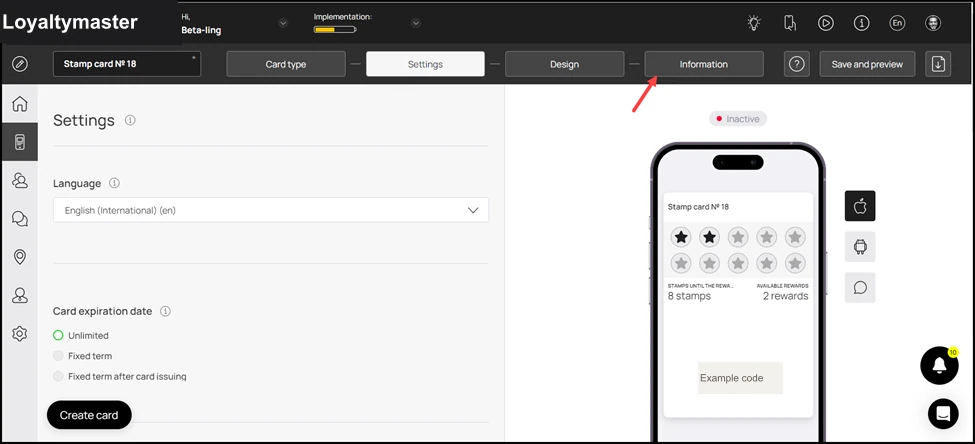Screen dimensions: 975x444
Task: Click the download icon next to Save and preview
Action: 938,64
